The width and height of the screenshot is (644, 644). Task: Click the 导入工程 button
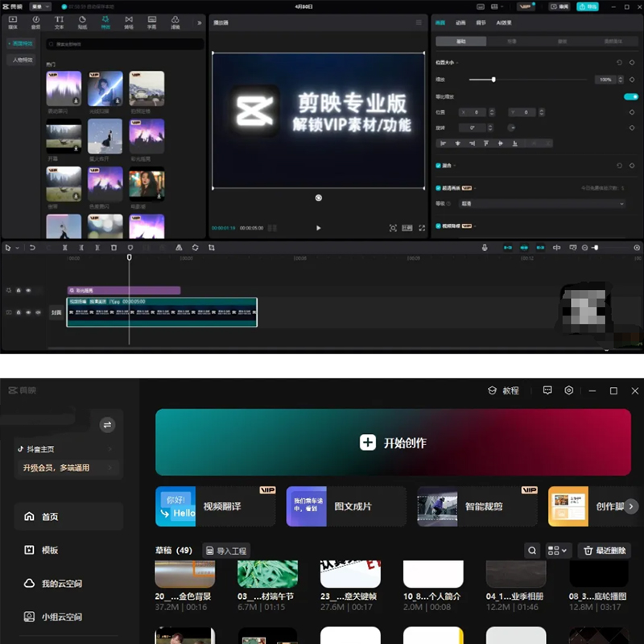point(226,551)
